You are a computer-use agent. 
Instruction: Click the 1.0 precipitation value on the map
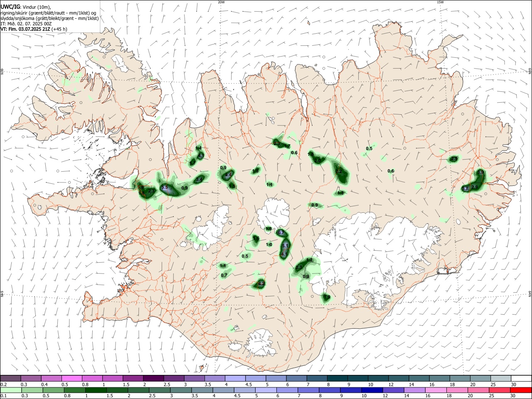(x=269, y=244)
